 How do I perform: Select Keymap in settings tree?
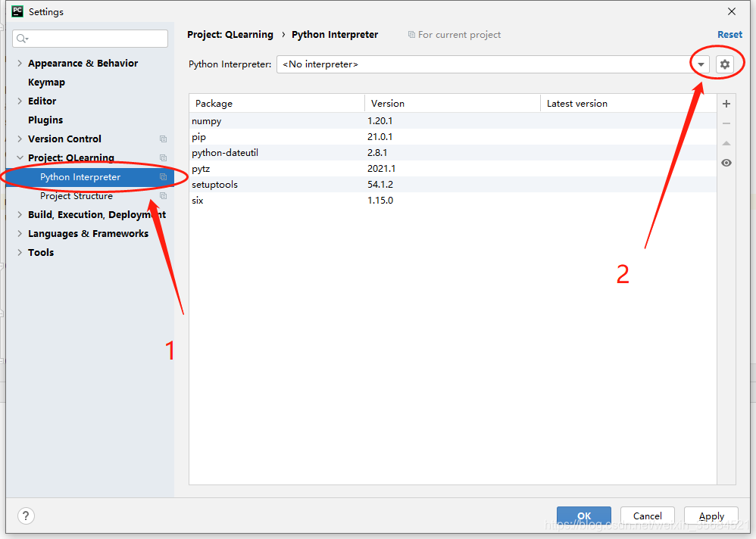46,83
